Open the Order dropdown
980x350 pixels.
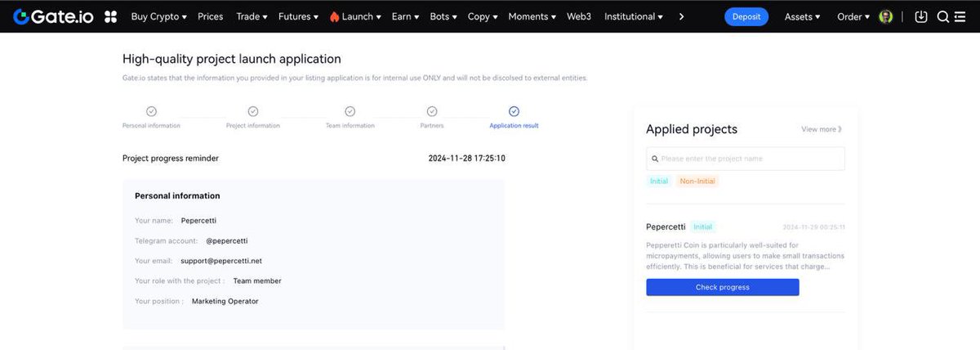click(853, 16)
